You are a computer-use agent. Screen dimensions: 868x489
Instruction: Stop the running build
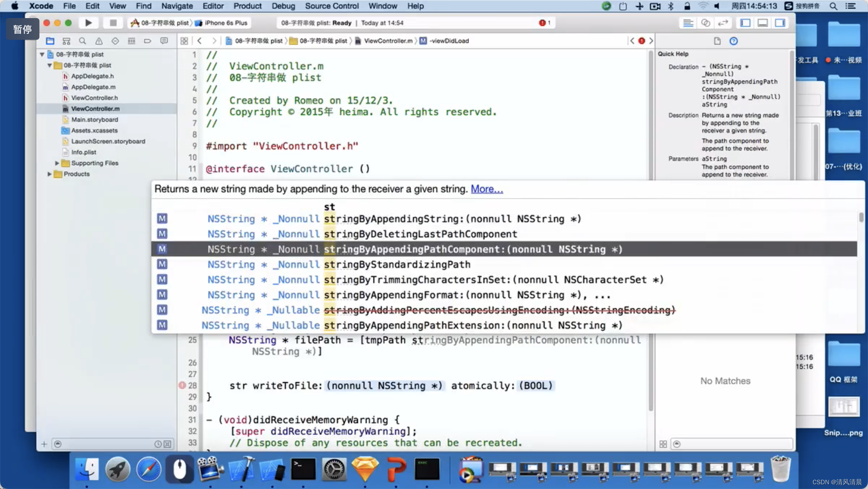pyautogui.click(x=113, y=23)
